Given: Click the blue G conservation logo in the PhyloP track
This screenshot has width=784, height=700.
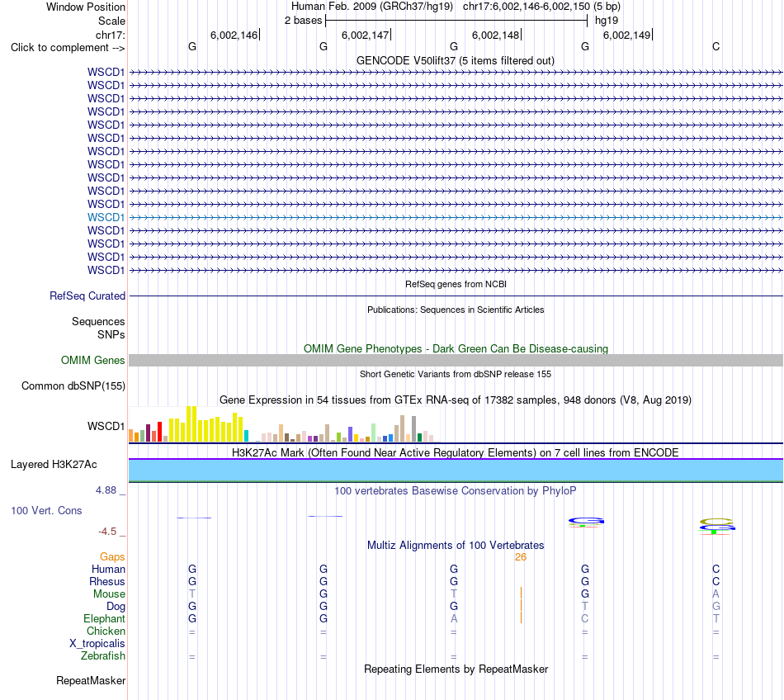Looking at the screenshot, I should point(586,522).
